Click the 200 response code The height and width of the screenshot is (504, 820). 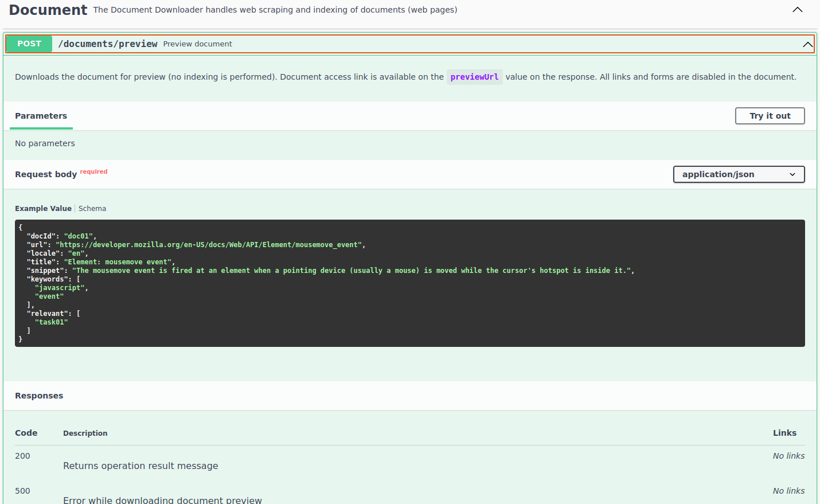pyautogui.click(x=22, y=456)
